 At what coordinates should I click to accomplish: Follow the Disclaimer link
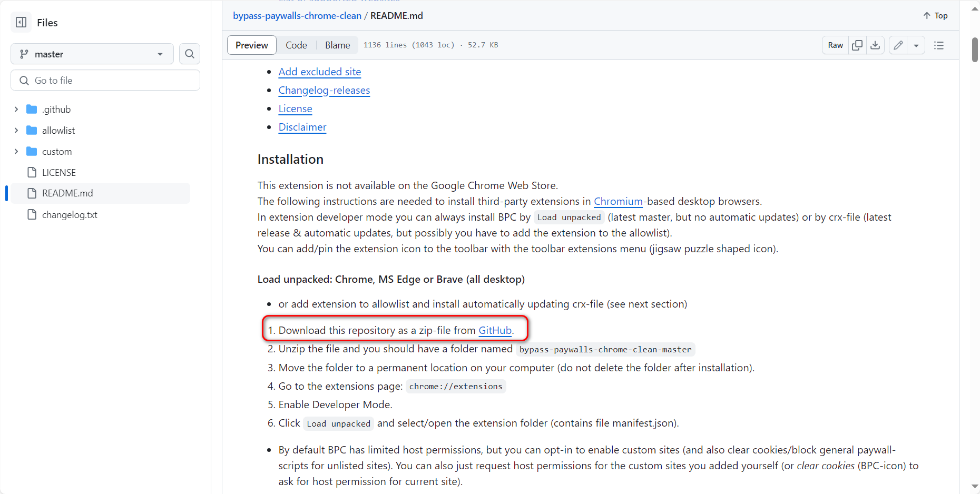click(x=302, y=127)
